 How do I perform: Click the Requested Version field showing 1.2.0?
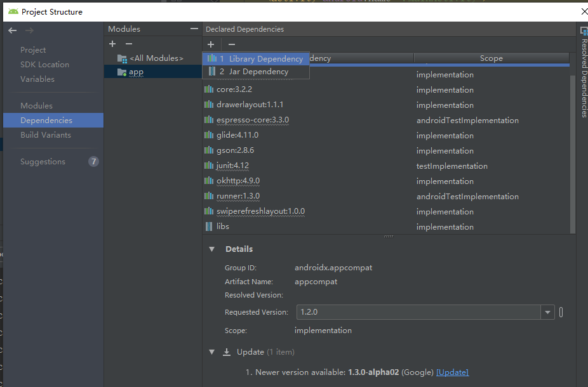coord(418,312)
